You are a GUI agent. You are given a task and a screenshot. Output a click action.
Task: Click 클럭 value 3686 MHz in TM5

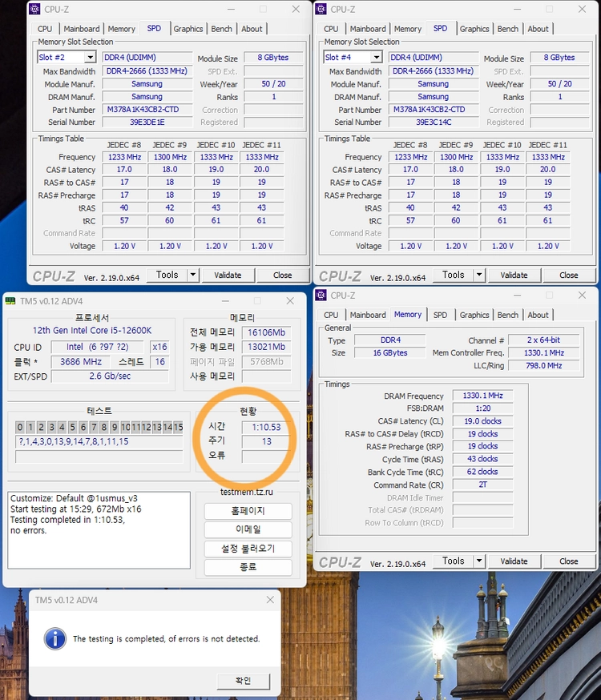81,361
